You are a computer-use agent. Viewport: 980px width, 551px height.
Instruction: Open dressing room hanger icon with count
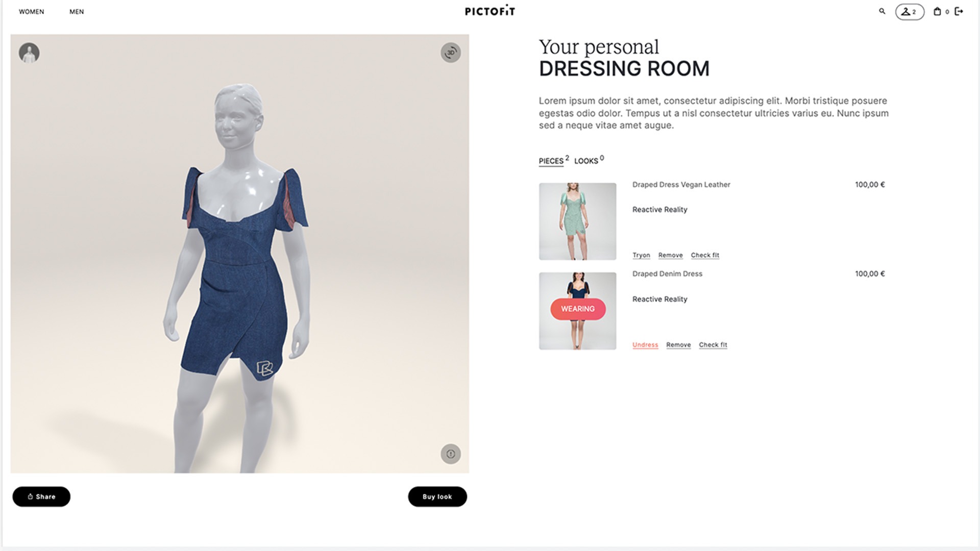click(x=910, y=12)
